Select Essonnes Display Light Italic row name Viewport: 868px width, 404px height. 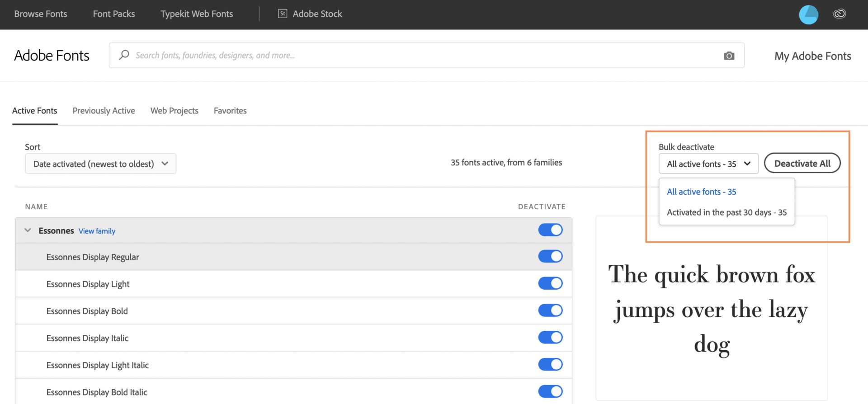[97, 366]
